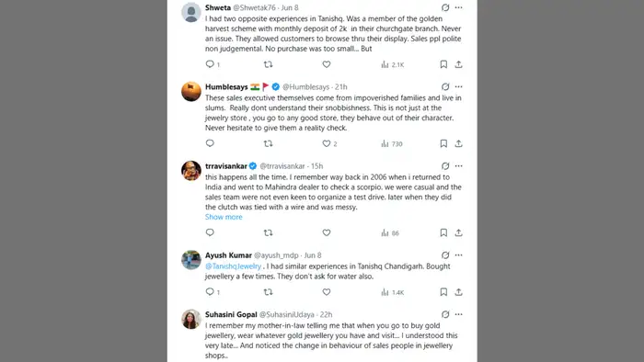Reply to Shweta's tweet
This screenshot has width=644, height=362.
[x=210, y=64]
